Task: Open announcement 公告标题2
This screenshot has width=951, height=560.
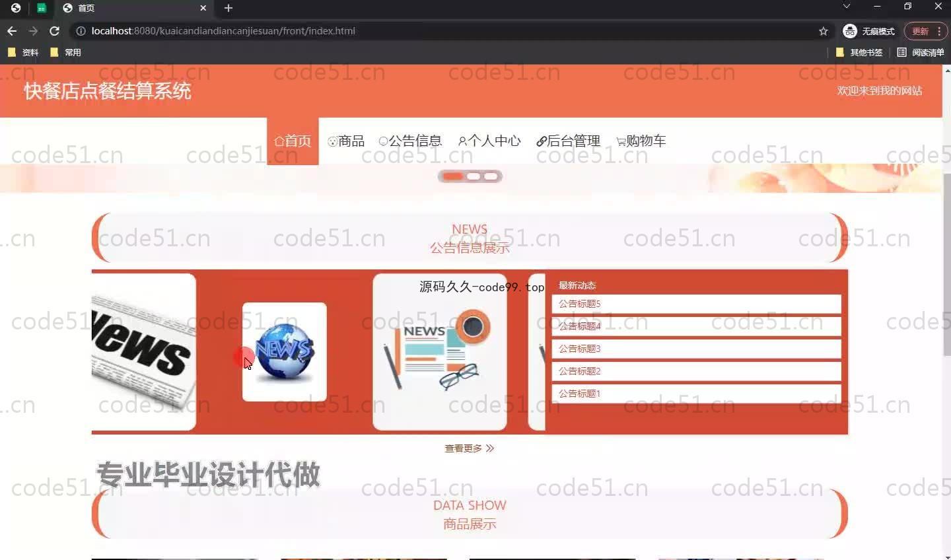Action: (x=696, y=371)
